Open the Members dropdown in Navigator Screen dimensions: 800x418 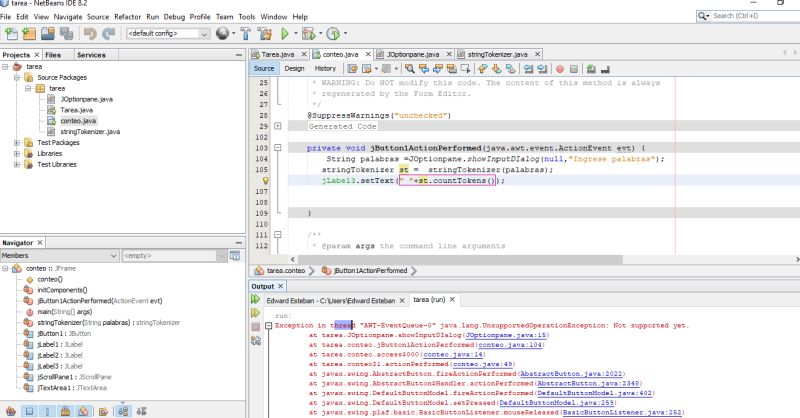tap(59, 255)
